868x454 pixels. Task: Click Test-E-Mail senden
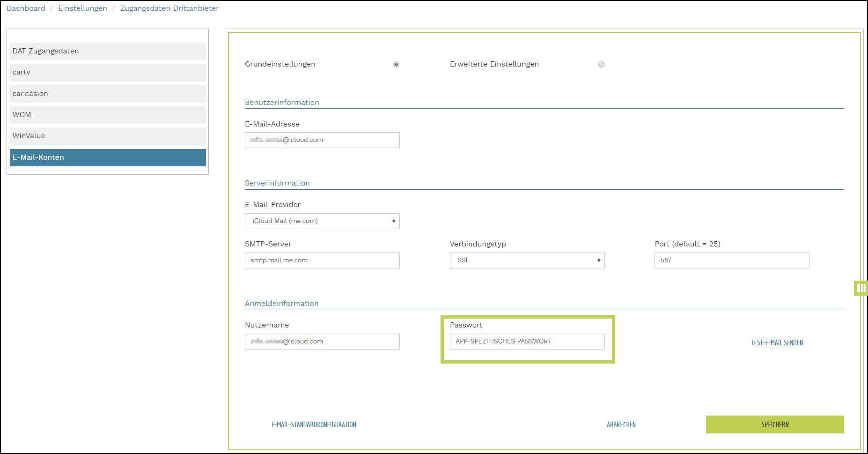point(777,342)
